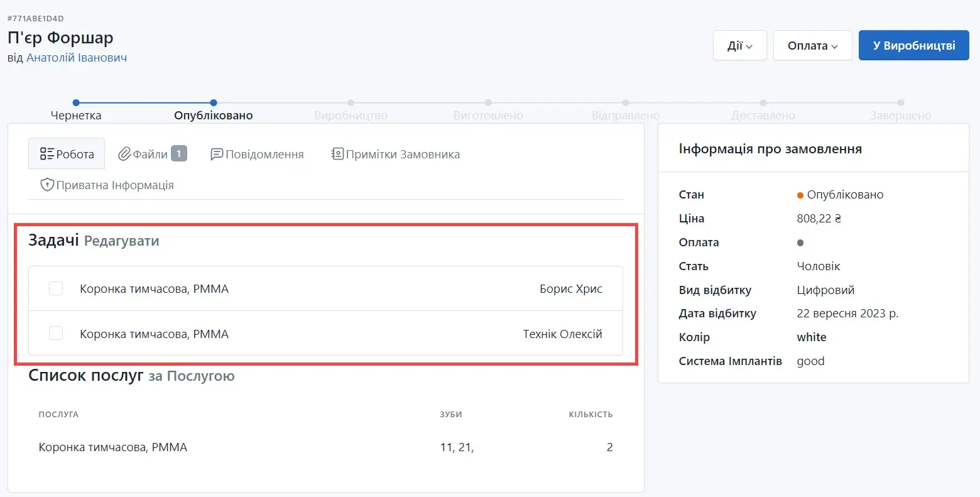The width and height of the screenshot is (980, 497).
Task: Click the Виробництво step marker
Action: [351, 102]
